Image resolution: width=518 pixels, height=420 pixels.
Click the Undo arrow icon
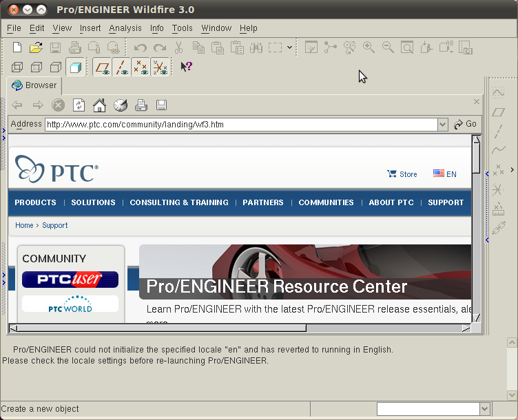pos(141,48)
